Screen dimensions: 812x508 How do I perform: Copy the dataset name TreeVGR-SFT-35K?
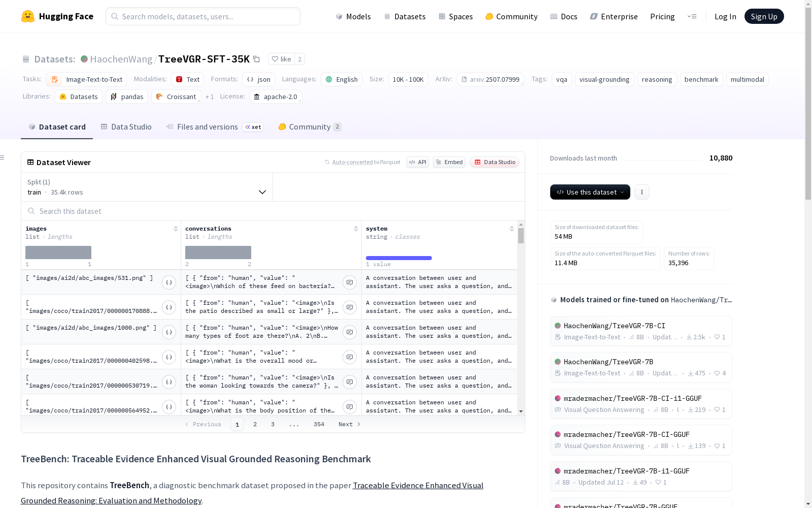click(x=257, y=59)
